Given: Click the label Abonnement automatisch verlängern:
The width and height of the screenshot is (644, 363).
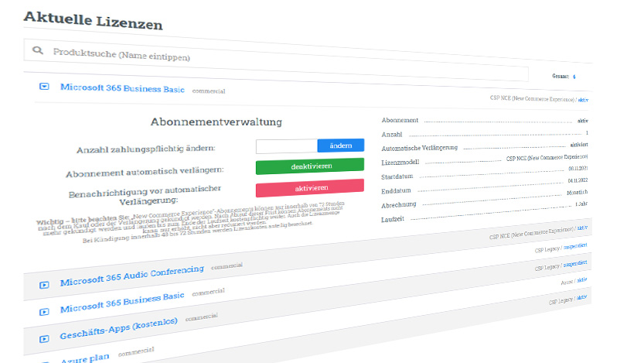Looking at the screenshot, I should (145, 171).
